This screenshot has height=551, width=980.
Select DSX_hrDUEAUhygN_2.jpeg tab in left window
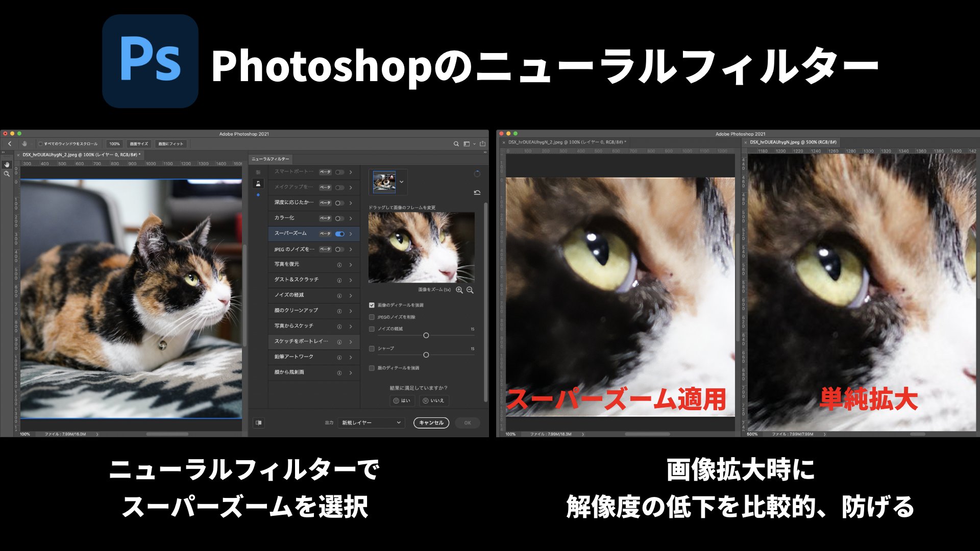[81, 155]
